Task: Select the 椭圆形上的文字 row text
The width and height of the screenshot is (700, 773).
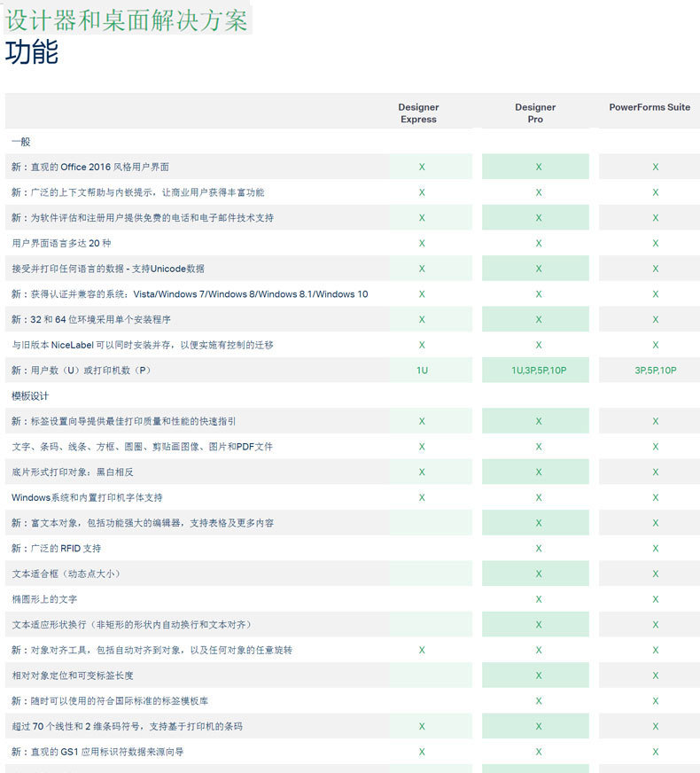Action: 44,599
